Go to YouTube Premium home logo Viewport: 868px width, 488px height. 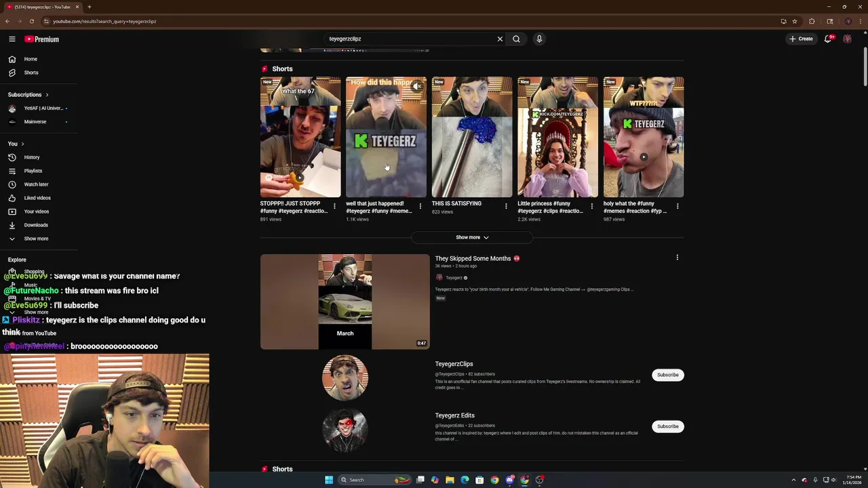(42, 39)
